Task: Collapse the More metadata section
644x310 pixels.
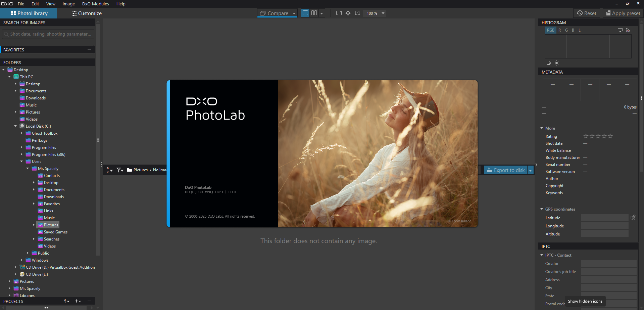Action: point(542,128)
